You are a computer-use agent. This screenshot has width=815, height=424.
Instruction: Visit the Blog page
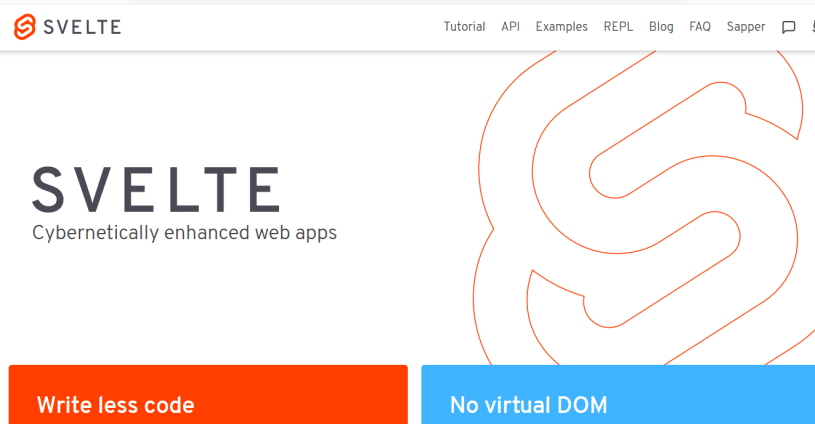point(661,27)
